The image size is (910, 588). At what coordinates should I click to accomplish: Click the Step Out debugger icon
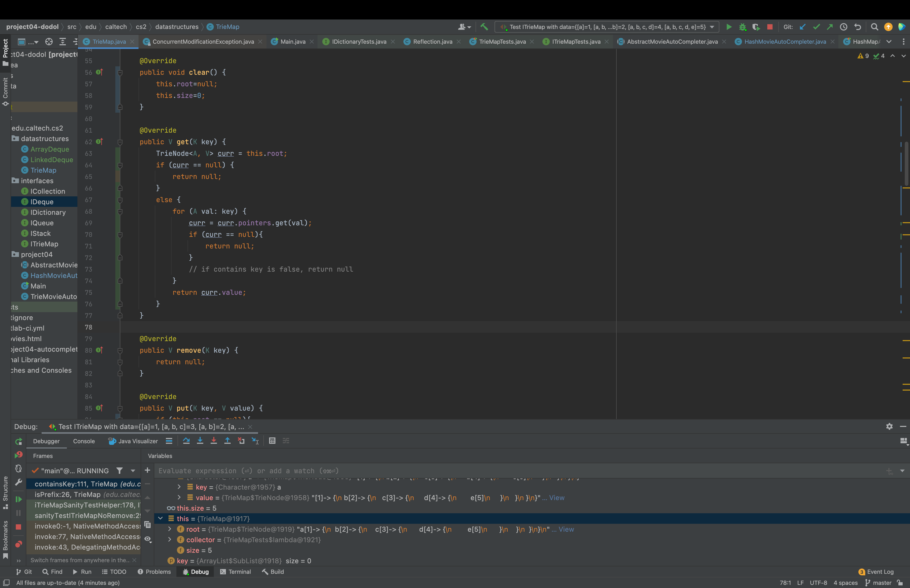tap(227, 441)
